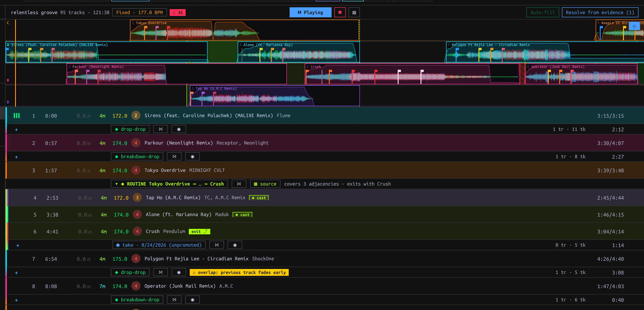Select the Tap Ho (A.M.C Remix) clip on lane D

click(275, 96)
